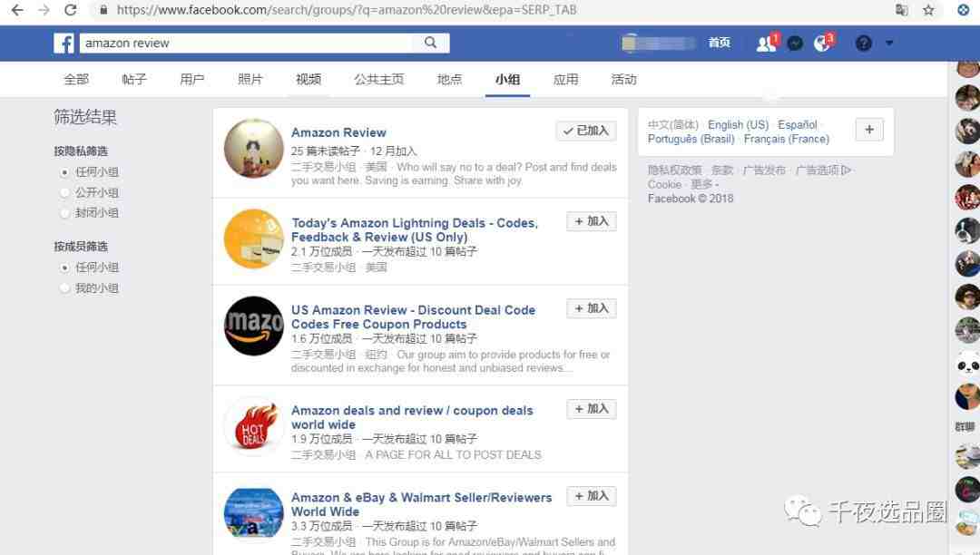Viewport: 980px width, 555px height.
Task: Select 封闭小组 radio option
Action: (x=64, y=213)
